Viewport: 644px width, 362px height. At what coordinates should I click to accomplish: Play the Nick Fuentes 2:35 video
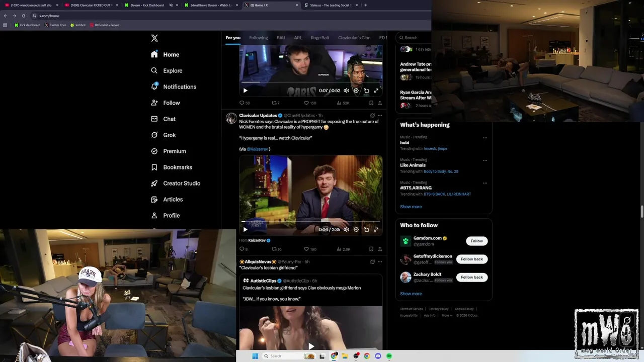click(245, 229)
